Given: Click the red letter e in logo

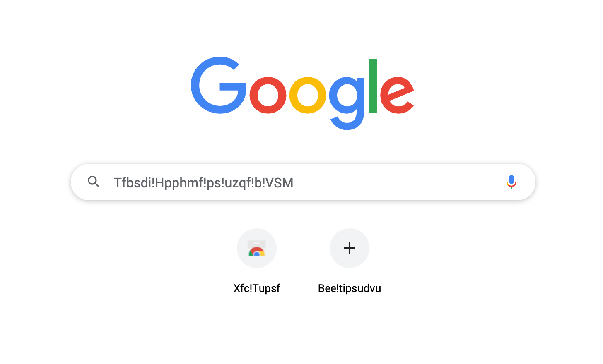Looking at the screenshot, I should tap(397, 95).
